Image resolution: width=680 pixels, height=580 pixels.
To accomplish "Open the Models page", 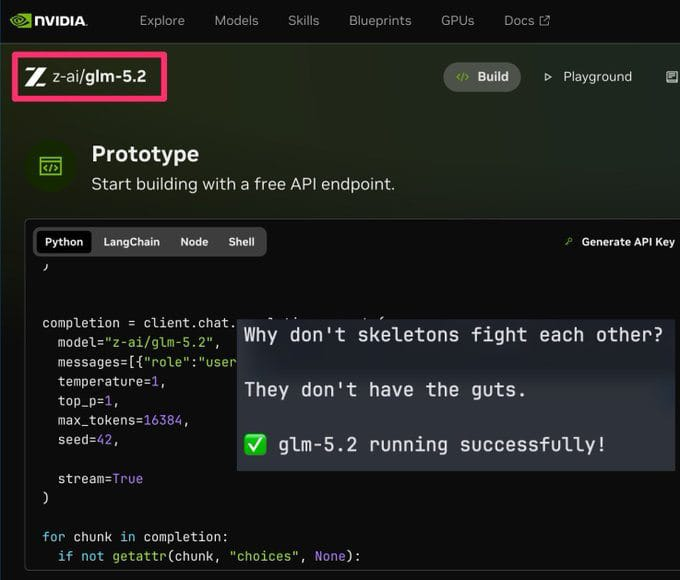I will click(236, 21).
